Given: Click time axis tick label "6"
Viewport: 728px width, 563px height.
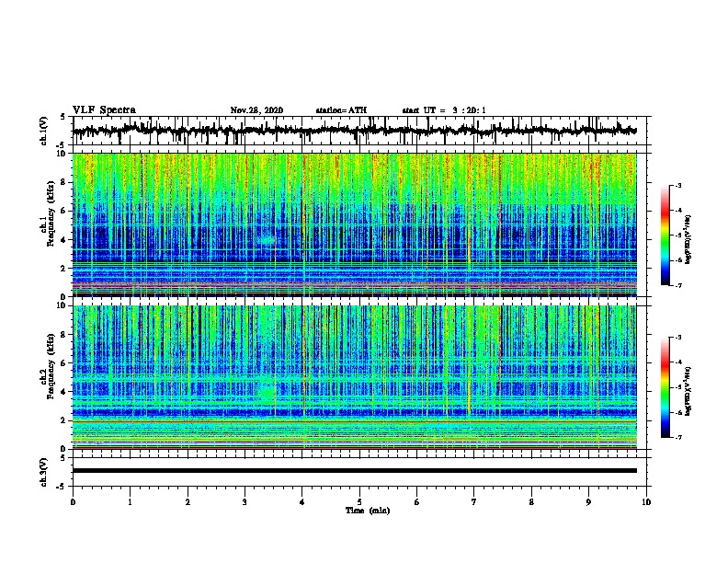Looking at the screenshot, I should 417,501.
